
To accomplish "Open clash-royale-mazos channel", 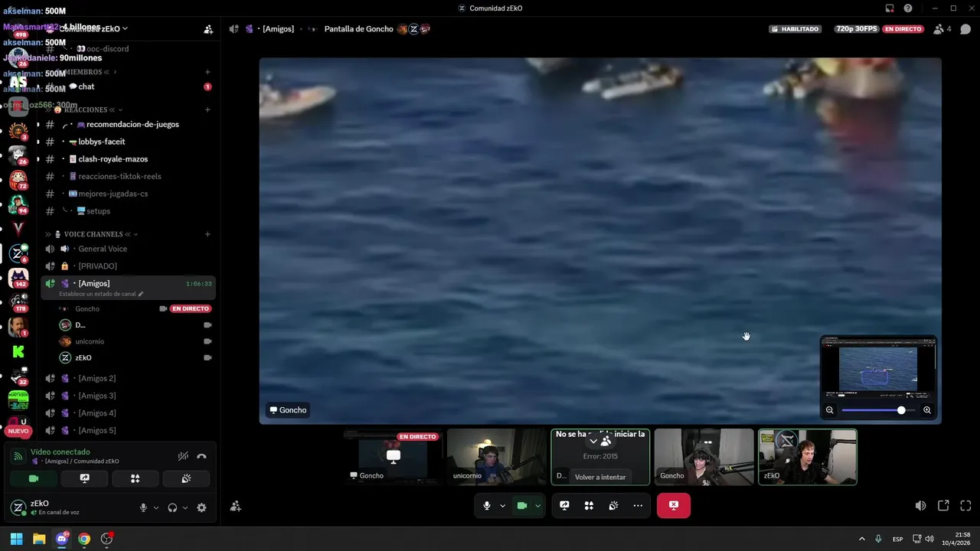I will [128, 159].
